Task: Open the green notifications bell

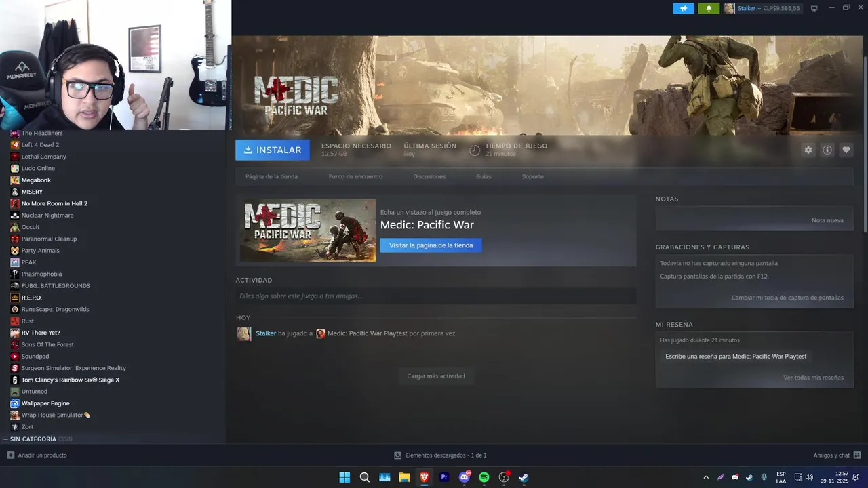Action: click(709, 8)
